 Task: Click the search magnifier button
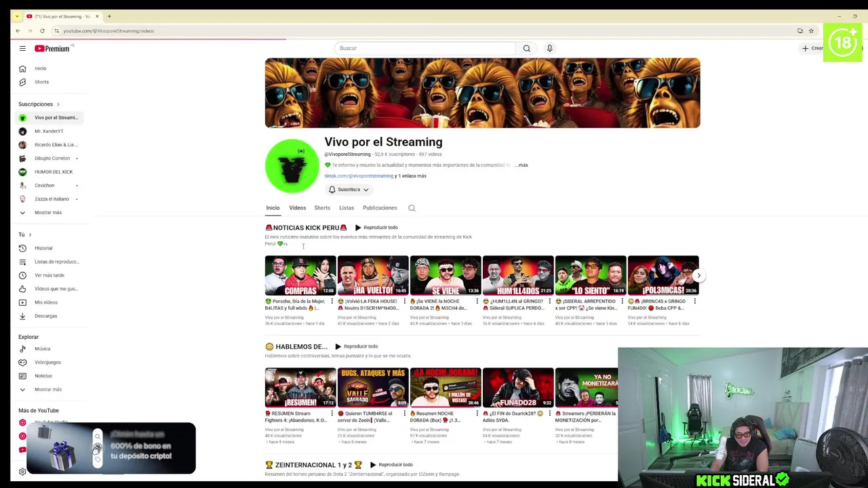tap(526, 48)
